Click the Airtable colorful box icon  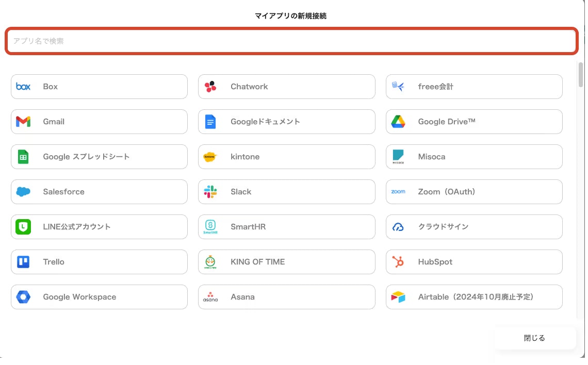click(x=398, y=297)
